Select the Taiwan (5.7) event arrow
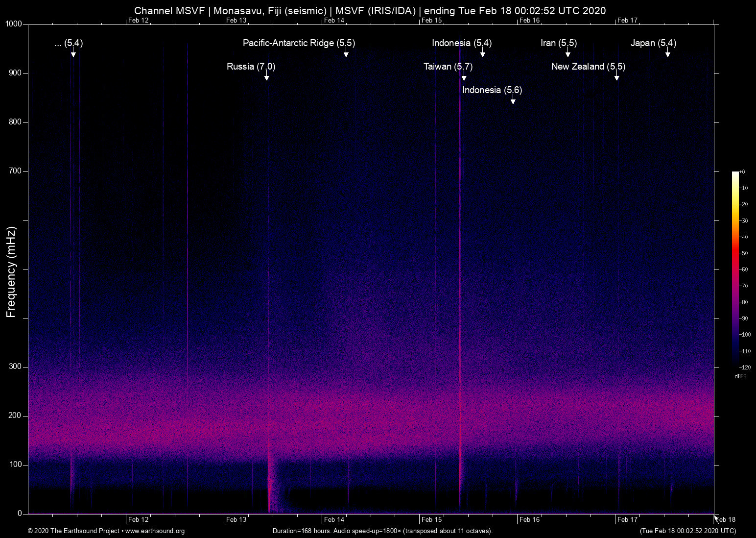Screen dimensions: 756x538 [464, 77]
